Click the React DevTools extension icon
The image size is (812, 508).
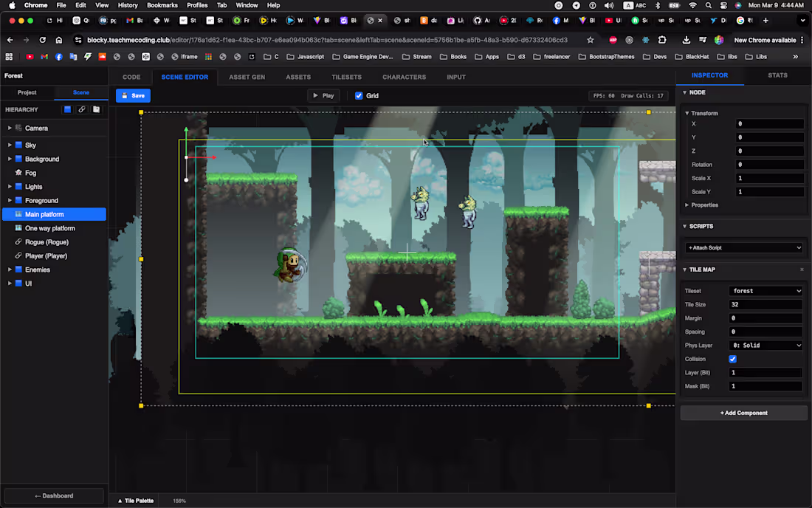coord(646,40)
